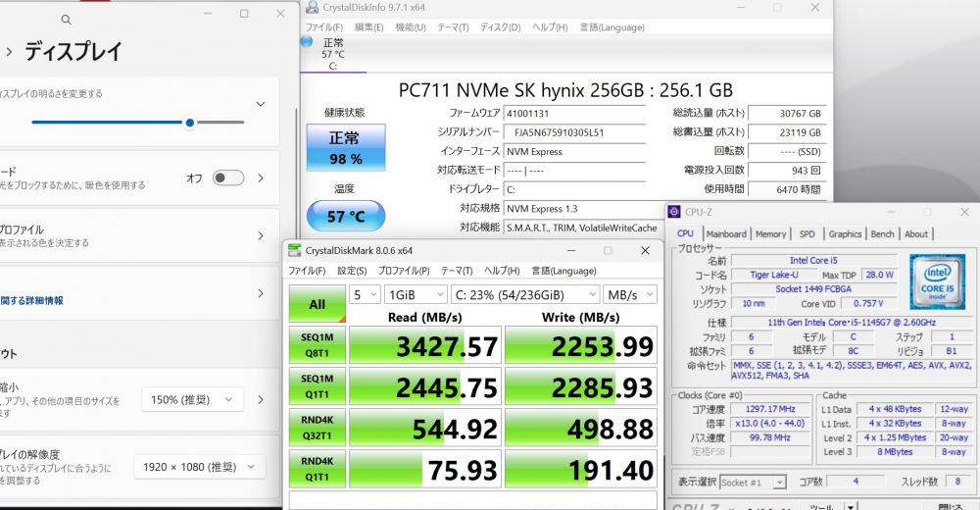
Task: Open ディスク(D) menu in CrystalDiskInfo
Action: [x=500, y=27]
